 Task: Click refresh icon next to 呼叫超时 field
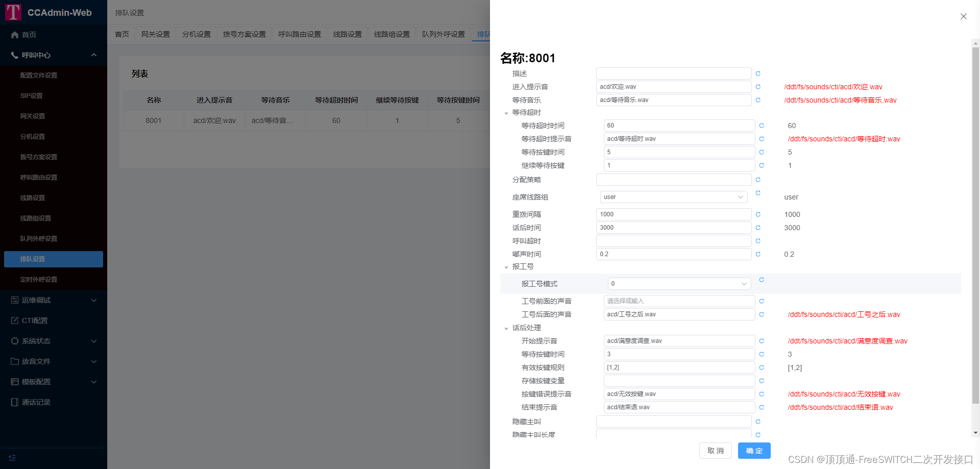coord(758,241)
